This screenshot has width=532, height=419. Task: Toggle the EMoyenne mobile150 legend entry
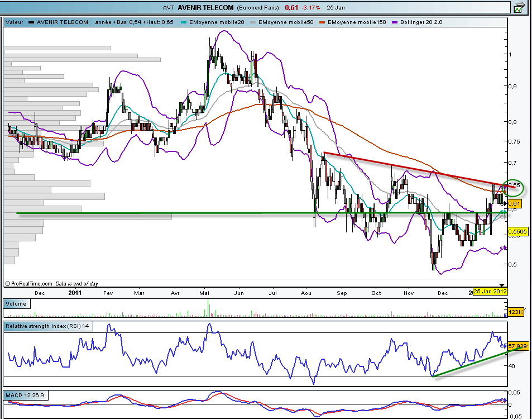[x=358, y=22]
